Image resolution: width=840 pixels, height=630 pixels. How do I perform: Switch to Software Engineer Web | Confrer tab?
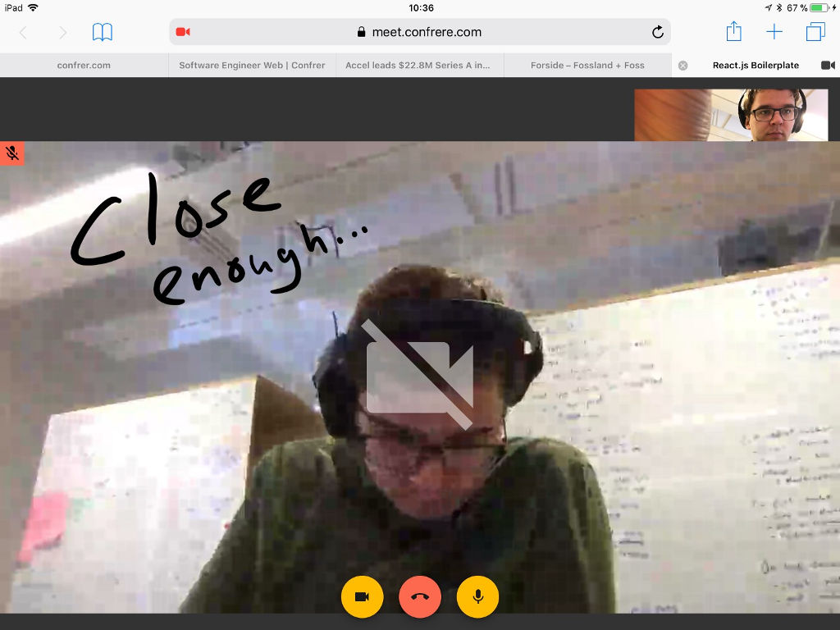coord(252,66)
